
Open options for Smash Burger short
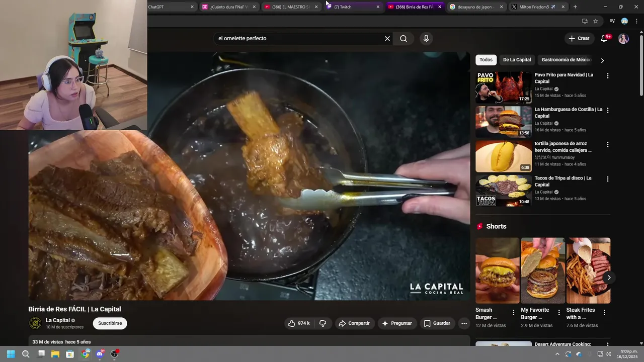(x=513, y=313)
